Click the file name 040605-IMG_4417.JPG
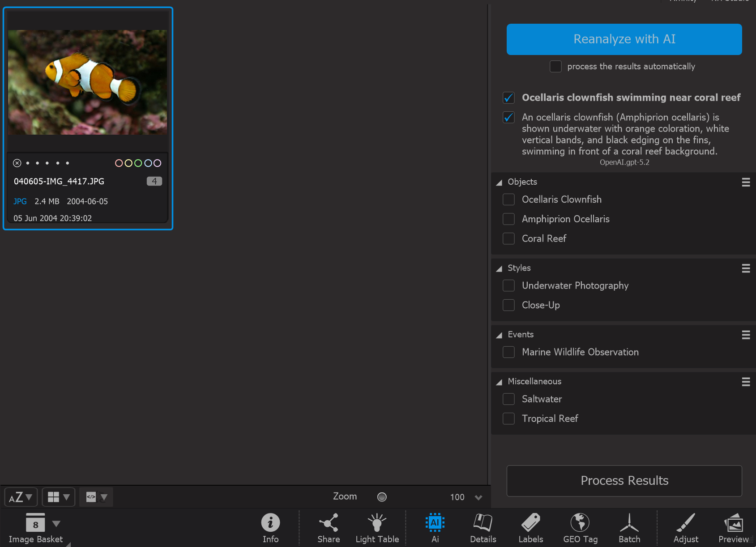The image size is (756, 547). [x=59, y=181]
